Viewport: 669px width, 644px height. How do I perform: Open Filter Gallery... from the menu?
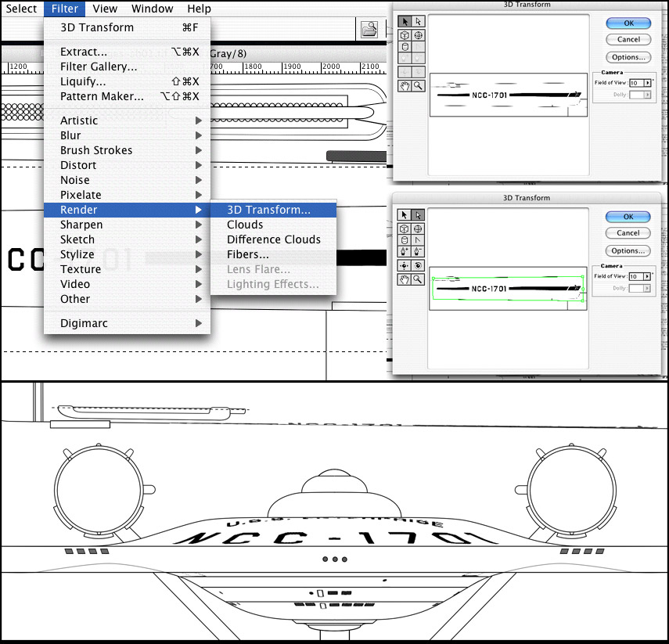pos(127,67)
